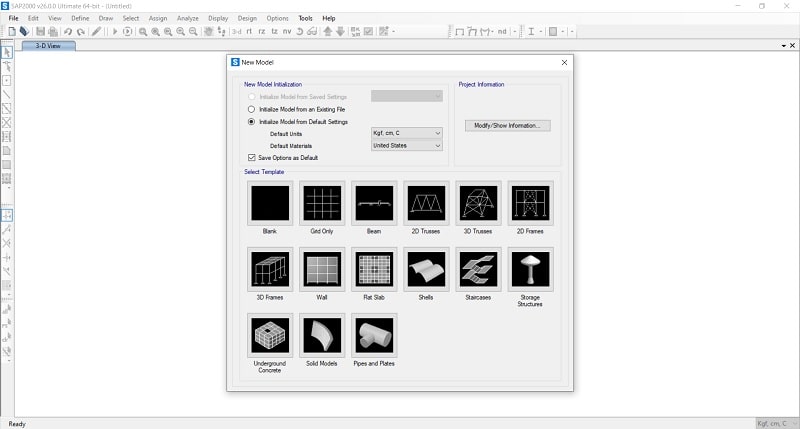Choose the Flat Slab template icon
800x429 pixels.
coord(374,269)
